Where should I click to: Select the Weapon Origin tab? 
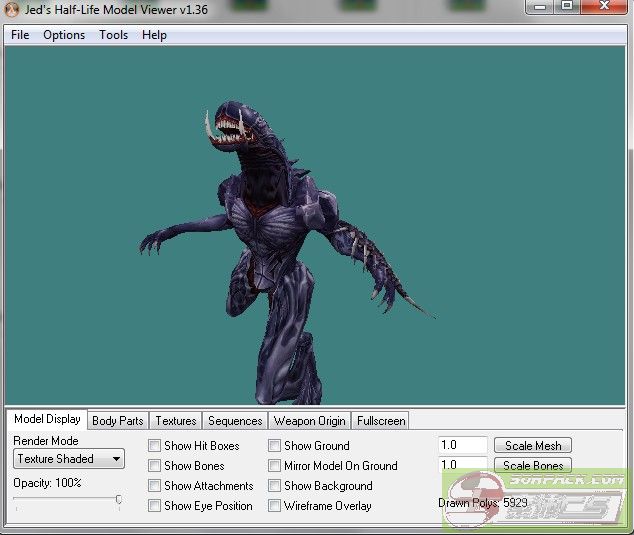tap(309, 421)
